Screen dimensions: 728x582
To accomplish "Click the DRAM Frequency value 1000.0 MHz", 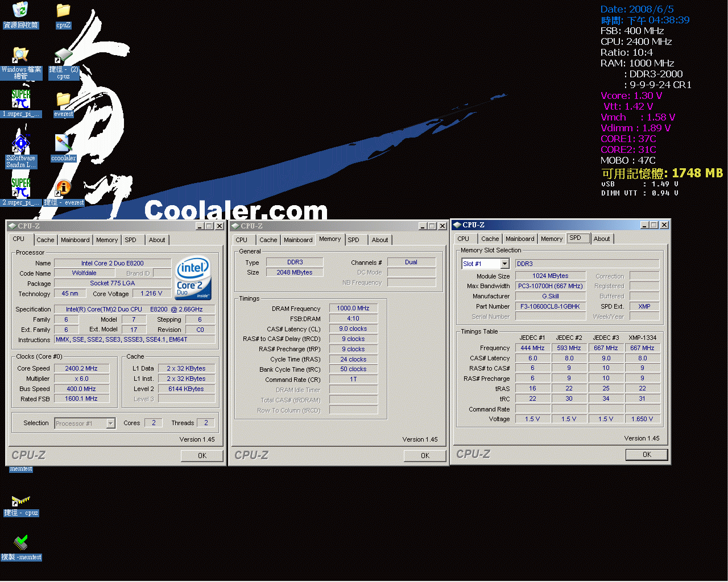I will (x=353, y=308).
